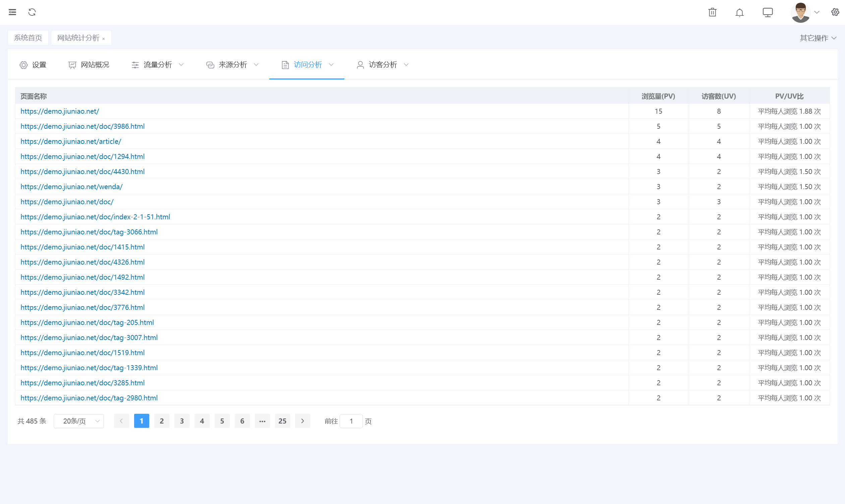Go to page 6
845x504 pixels.
242,421
